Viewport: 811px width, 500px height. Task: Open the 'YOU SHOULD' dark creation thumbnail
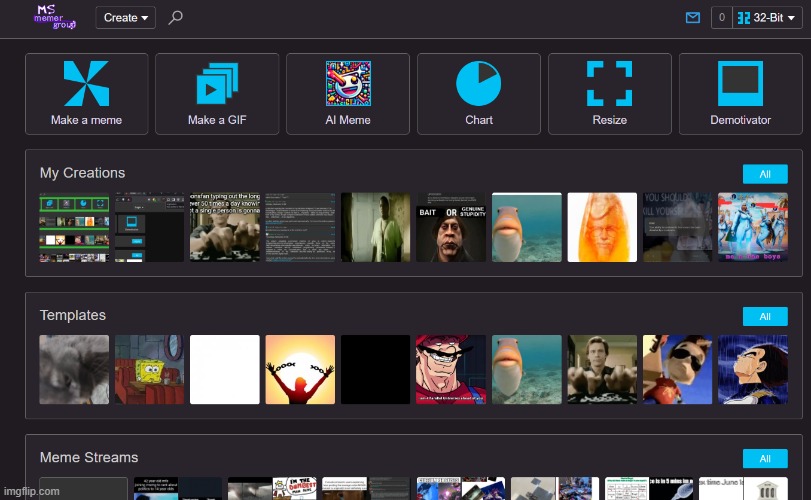[678, 228]
